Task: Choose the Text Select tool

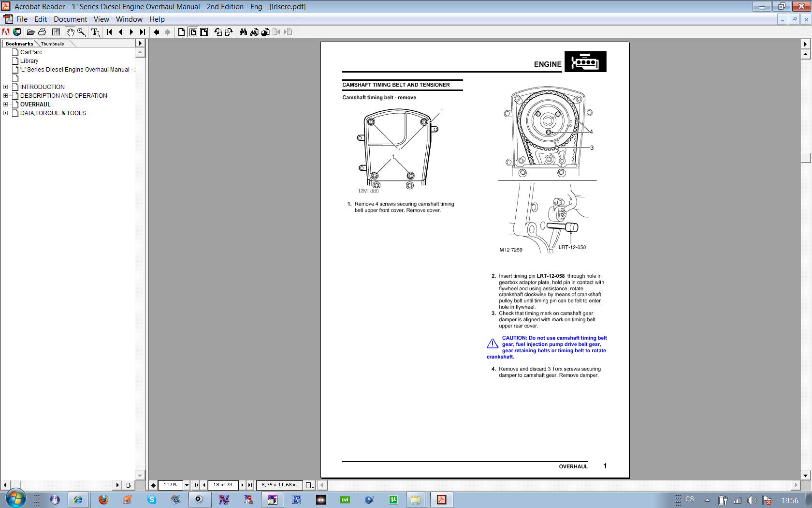Action: click(95, 32)
